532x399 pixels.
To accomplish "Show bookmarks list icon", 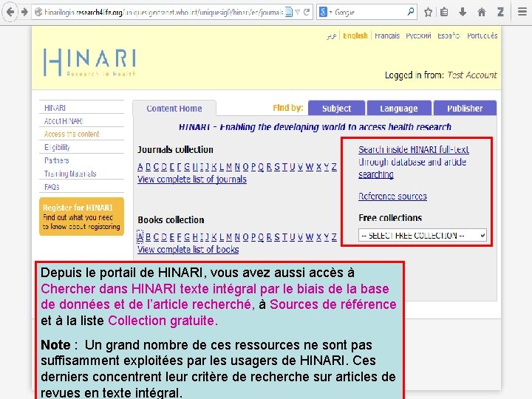I will (x=444, y=13).
